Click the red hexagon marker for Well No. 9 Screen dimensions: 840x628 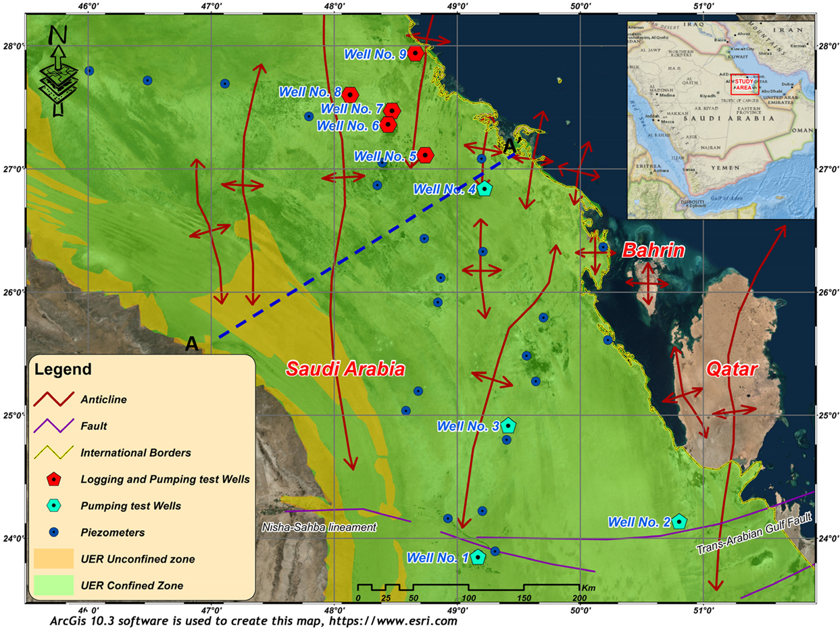pos(415,54)
